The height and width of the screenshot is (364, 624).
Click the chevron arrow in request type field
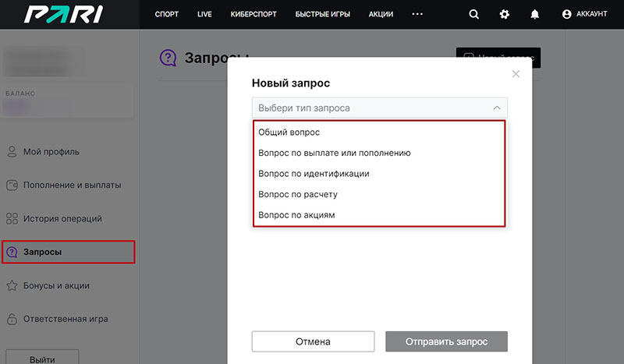pyautogui.click(x=497, y=108)
